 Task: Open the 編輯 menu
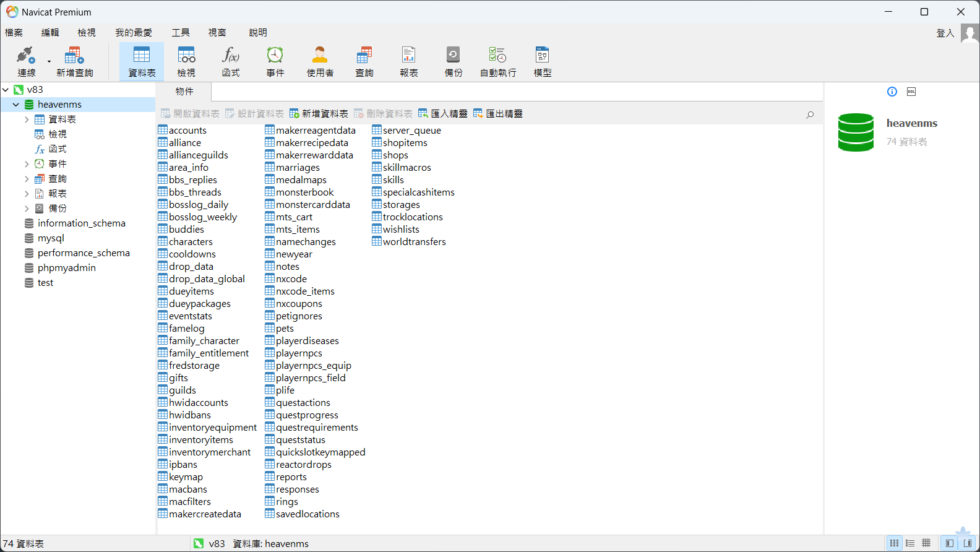click(50, 33)
